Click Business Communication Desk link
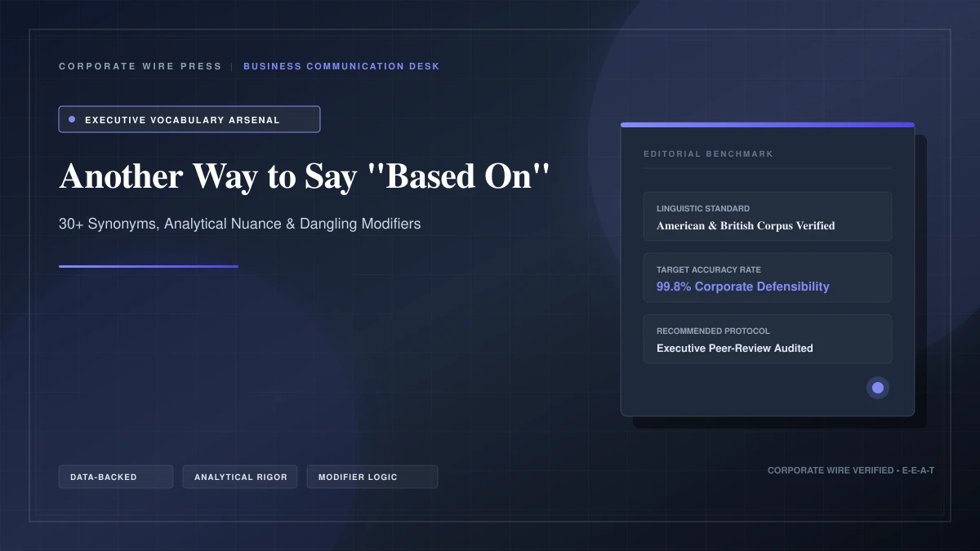Image resolution: width=980 pixels, height=551 pixels. pos(341,66)
